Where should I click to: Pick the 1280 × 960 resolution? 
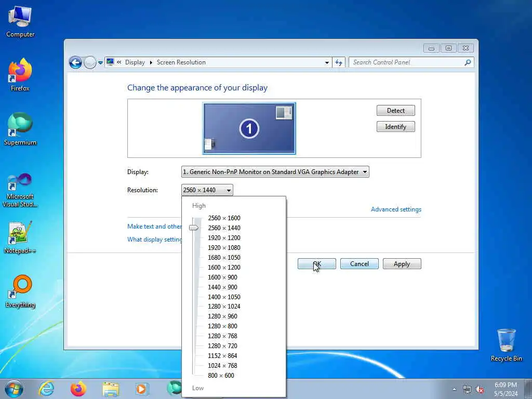tap(222, 316)
